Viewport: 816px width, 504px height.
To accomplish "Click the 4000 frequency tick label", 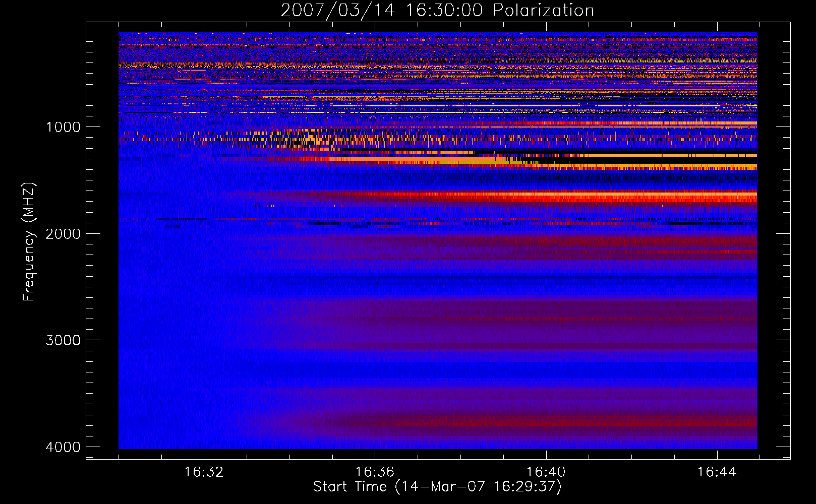I will 63,447.
